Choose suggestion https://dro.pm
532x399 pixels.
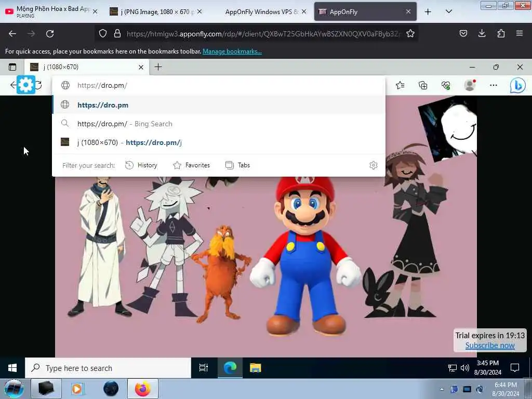pyautogui.click(x=219, y=105)
